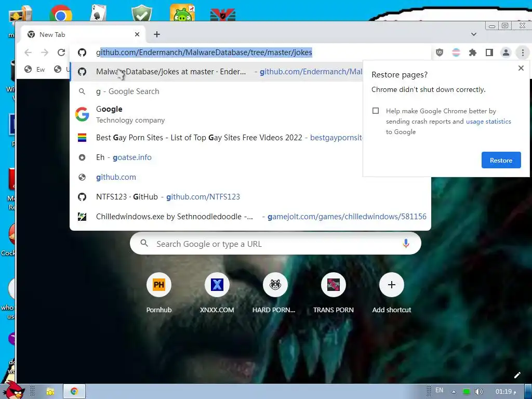The width and height of the screenshot is (532, 399).
Task: Select the suggestion with rainbow flag icon
Action: coord(217,137)
